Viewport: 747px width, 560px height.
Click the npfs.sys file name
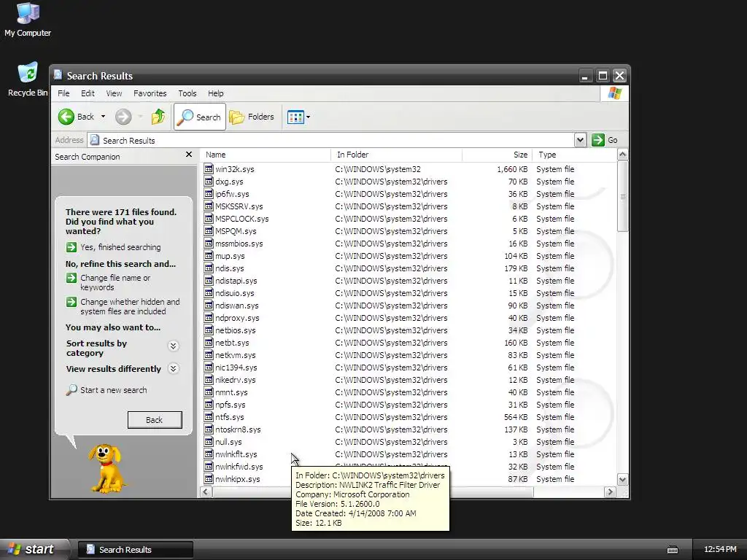coord(230,405)
